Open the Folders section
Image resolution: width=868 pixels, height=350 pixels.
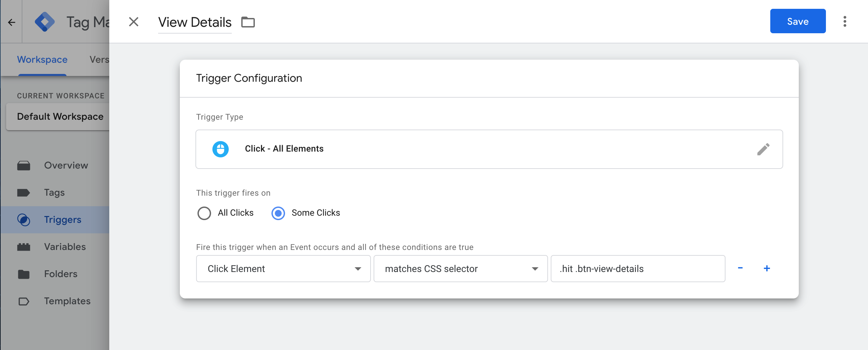coord(60,274)
